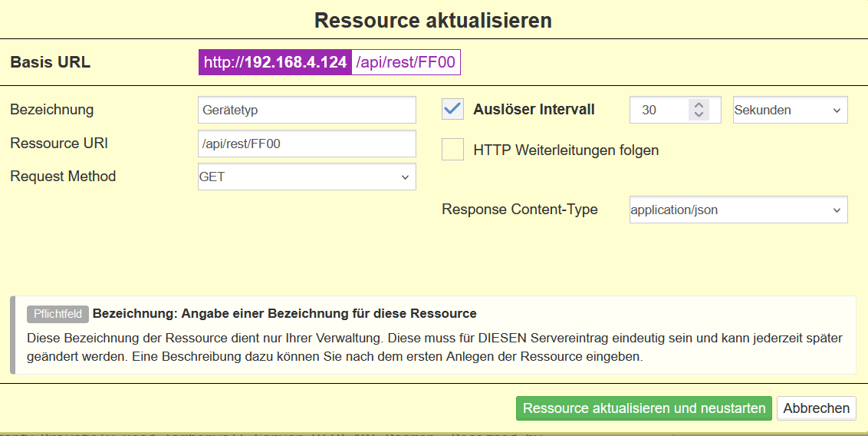This screenshot has height=436, width=868.
Task: Click the Request Method label
Action: 63,177
